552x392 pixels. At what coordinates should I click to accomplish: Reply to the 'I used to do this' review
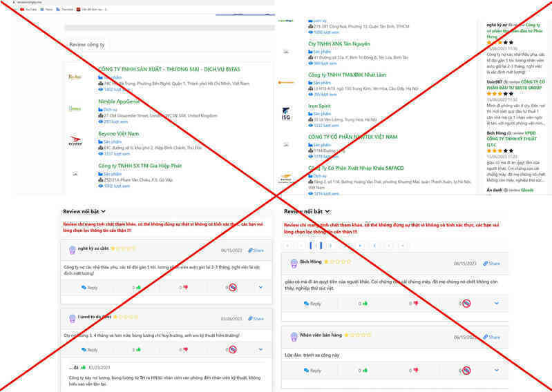pyautogui.click(x=89, y=350)
